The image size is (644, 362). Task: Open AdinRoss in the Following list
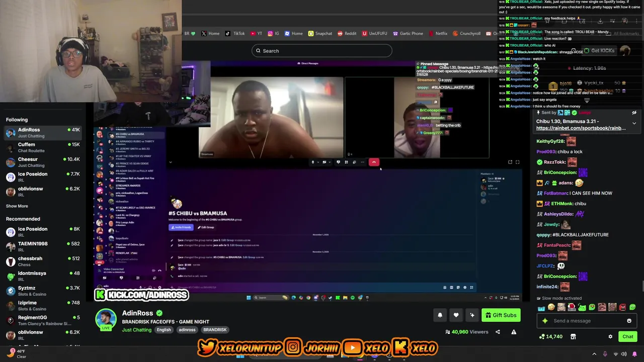coord(43,133)
